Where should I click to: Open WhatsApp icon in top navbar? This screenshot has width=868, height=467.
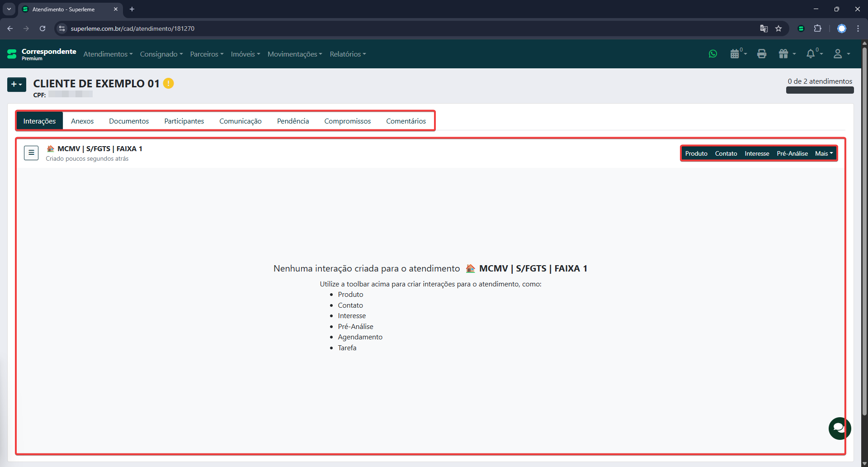(x=713, y=54)
